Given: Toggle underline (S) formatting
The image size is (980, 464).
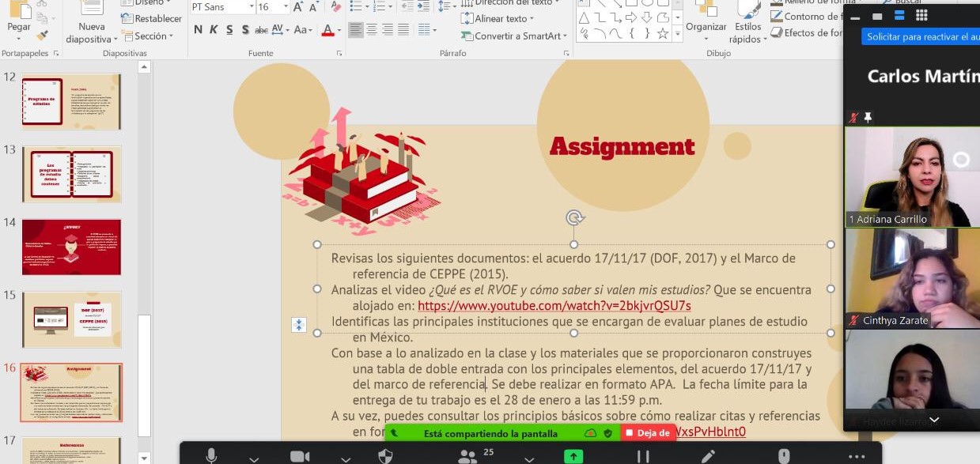Looking at the screenshot, I should coord(229,30).
